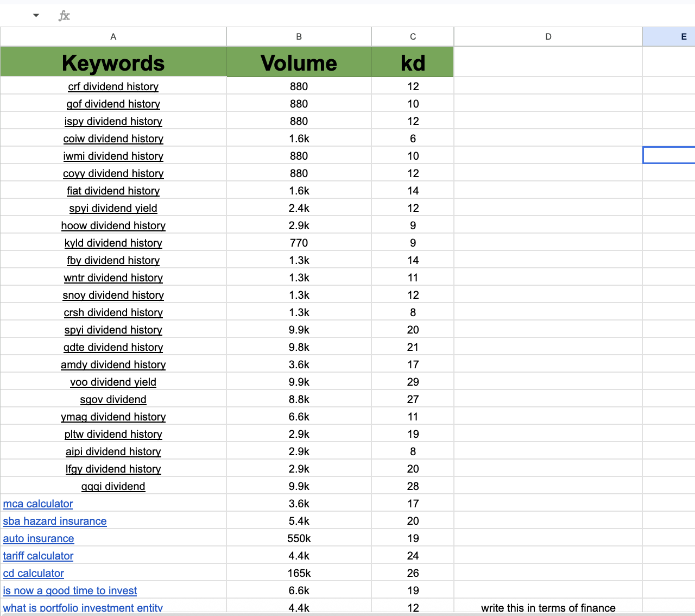Click the crsh dividend history cell
695x616 pixels.
pyautogui.click(x=113, y=312)
